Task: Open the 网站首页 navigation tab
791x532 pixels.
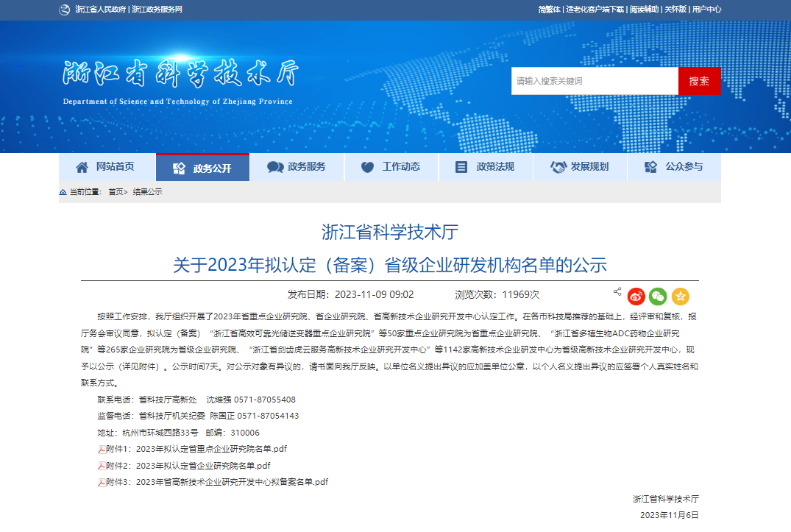Action: pyautogui.click(x=107, y=167)
